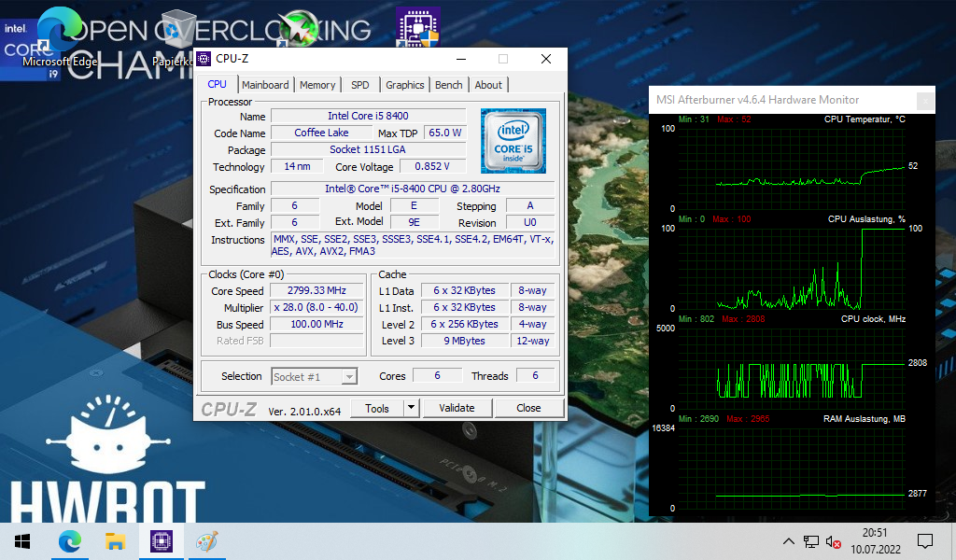956x560 pixels.
Task: Click the Technology value 14 nm
Action: [x=297, y=166]
